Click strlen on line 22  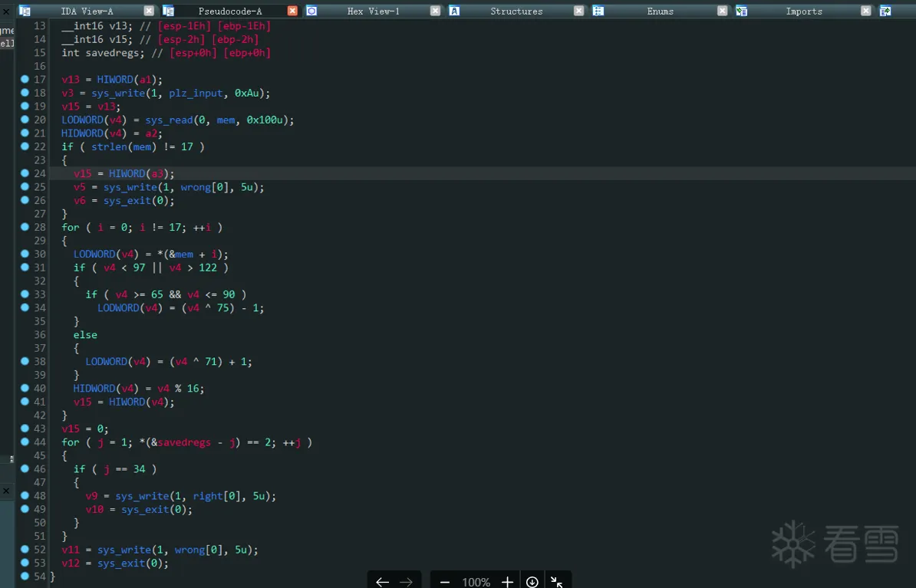109,146
